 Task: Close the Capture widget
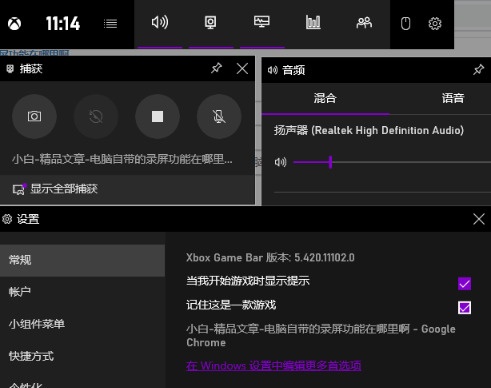pyautogui.click(x=242, y=69)
